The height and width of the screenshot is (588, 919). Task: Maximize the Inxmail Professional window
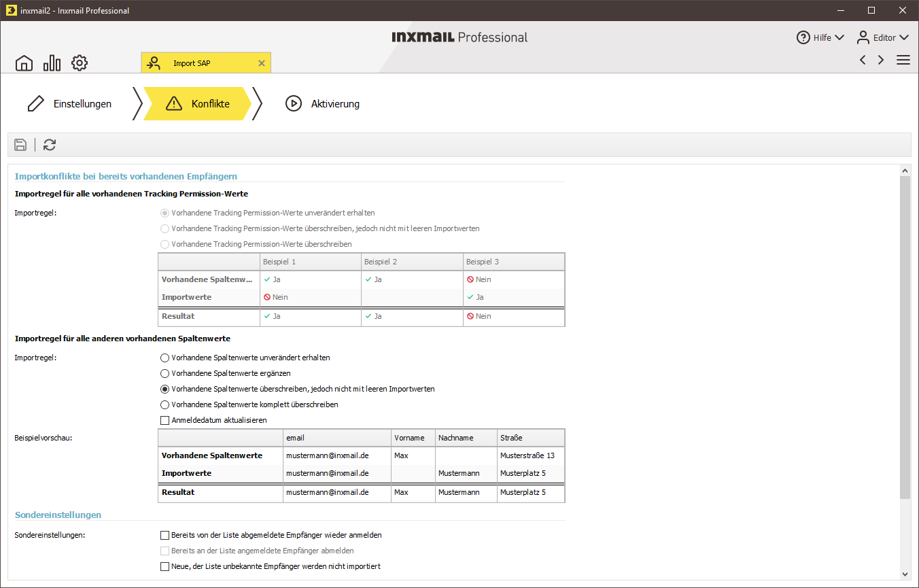pyautogui.click(x=871, y=10)
